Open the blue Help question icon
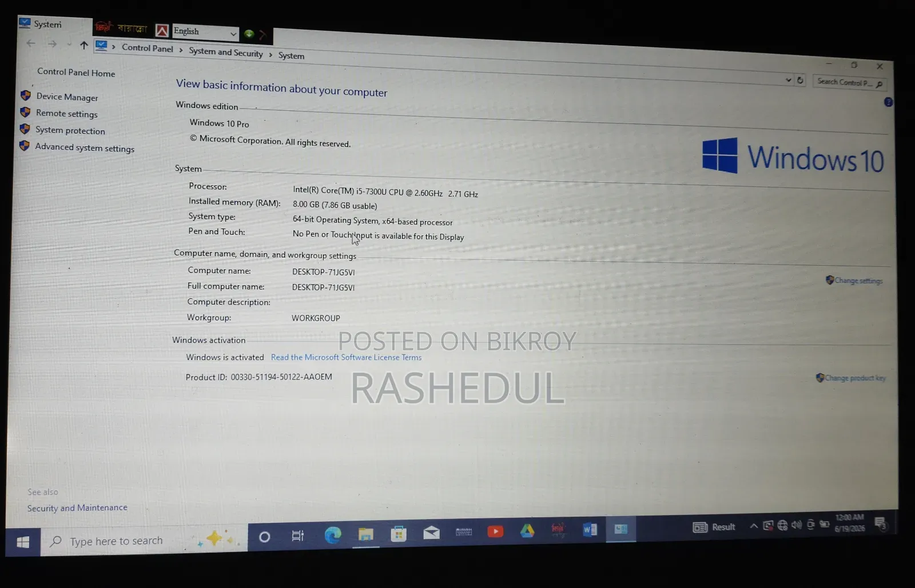The width and height of the screenshot is (915, 588). 888,102
